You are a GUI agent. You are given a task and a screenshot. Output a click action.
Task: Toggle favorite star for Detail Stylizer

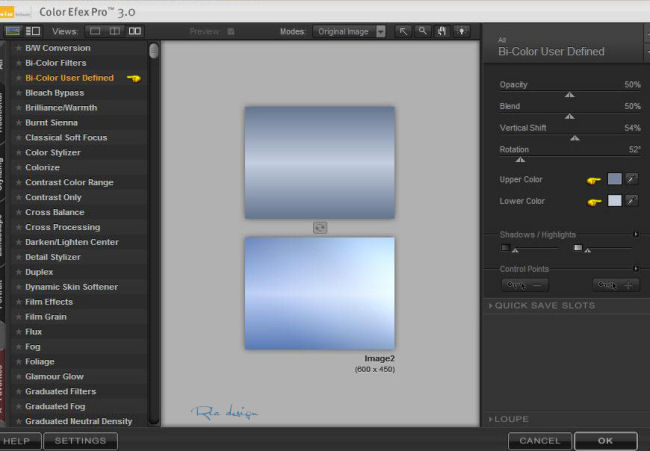(x=19, y=257)
